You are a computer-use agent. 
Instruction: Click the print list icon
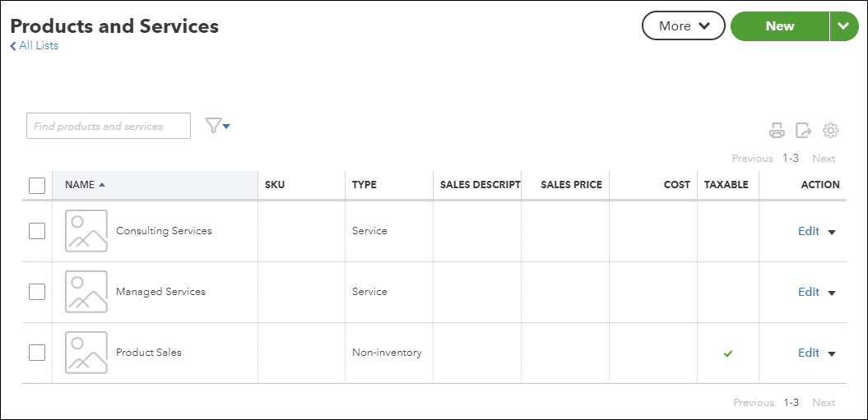pyautogui.click(x=777, y=130)
